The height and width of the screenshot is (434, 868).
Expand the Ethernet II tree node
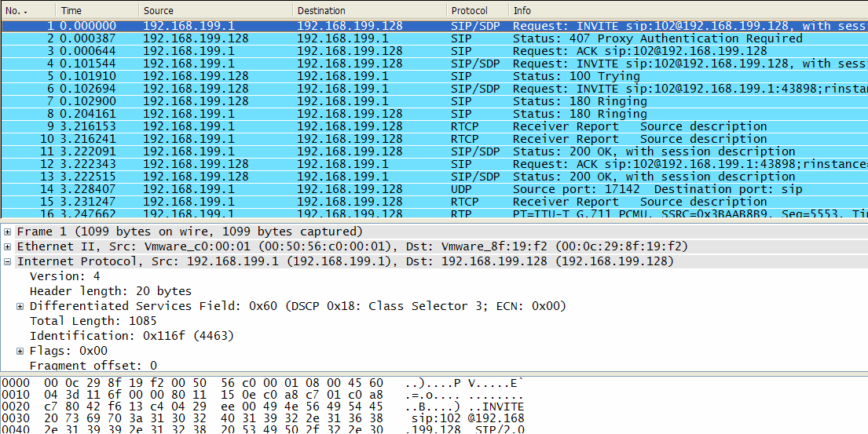[x=7, y=246]
